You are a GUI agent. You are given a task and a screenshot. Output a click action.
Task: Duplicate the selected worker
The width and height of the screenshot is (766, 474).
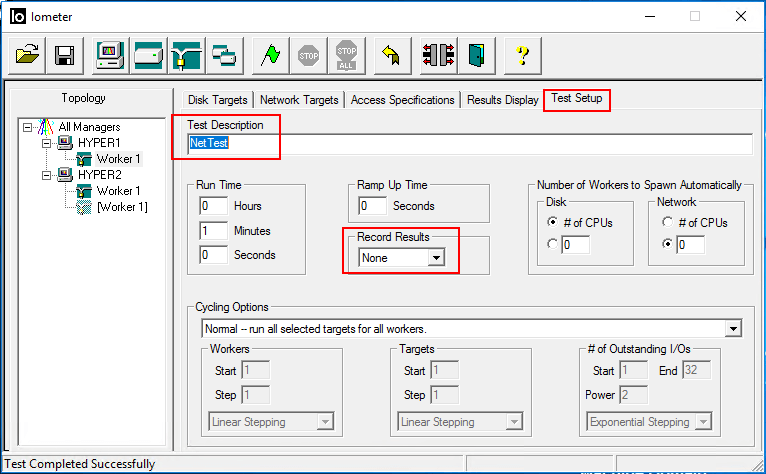pos(225,55)
